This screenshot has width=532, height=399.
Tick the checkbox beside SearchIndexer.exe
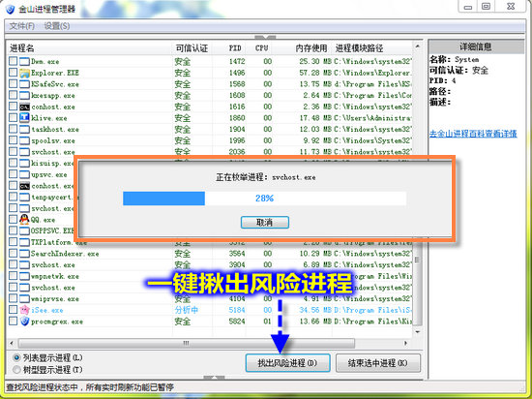click(13, 254)
